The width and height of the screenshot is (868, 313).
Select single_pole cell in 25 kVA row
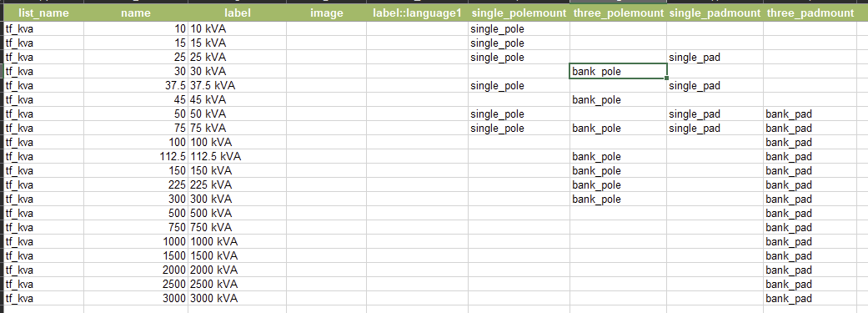[x=519, y=57]
